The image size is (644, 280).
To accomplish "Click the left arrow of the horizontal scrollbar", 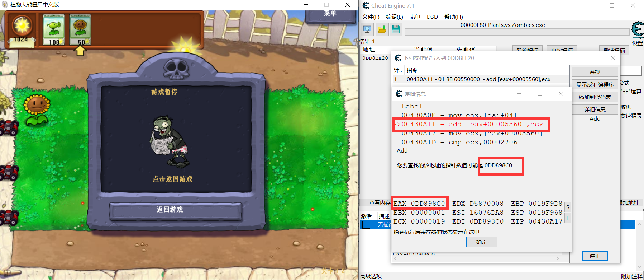I will [x=395, y=258].
